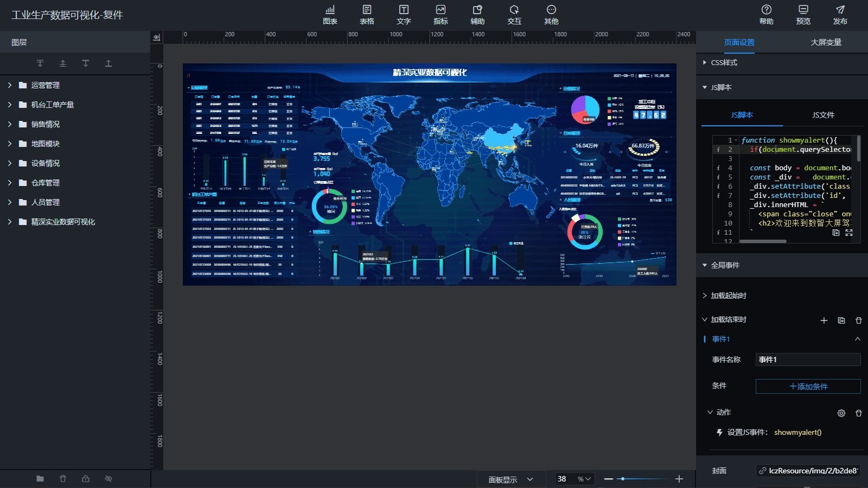The image size is (868, 488).
Task: Delete the layer with the trash icon
Action: coord(63,479)
